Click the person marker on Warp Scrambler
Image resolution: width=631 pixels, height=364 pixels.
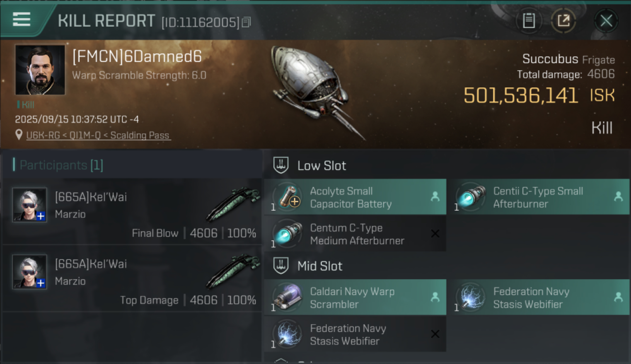pos(435,297)
